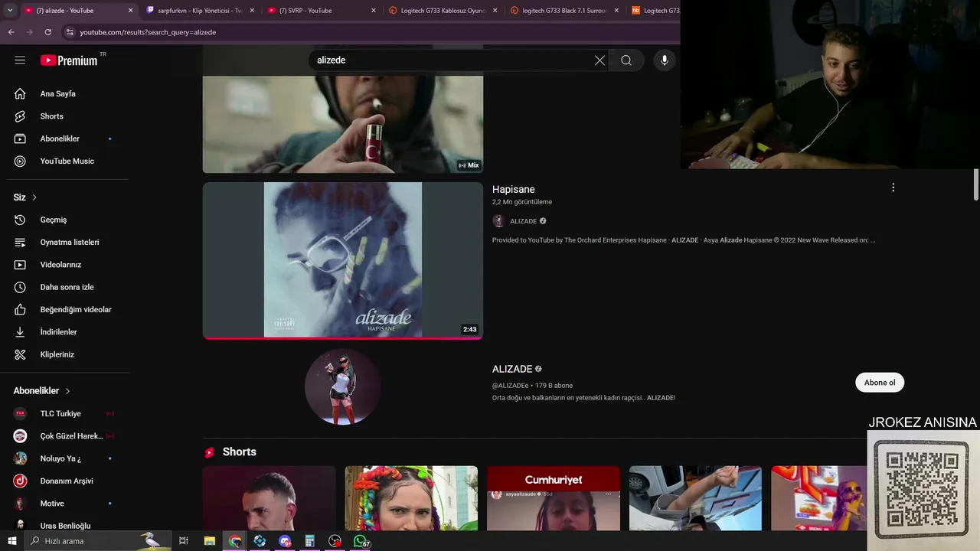Click the İndirilenler download icon

[21, 332]
